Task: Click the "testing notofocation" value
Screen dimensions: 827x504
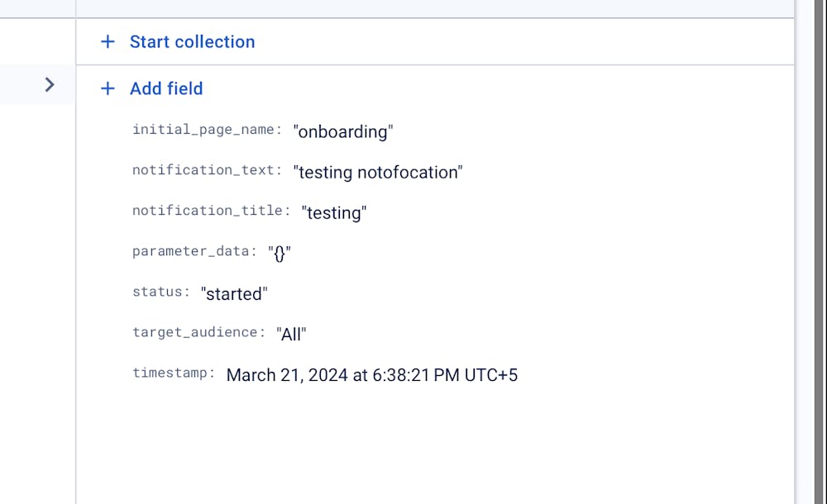Action: [378, 172]
